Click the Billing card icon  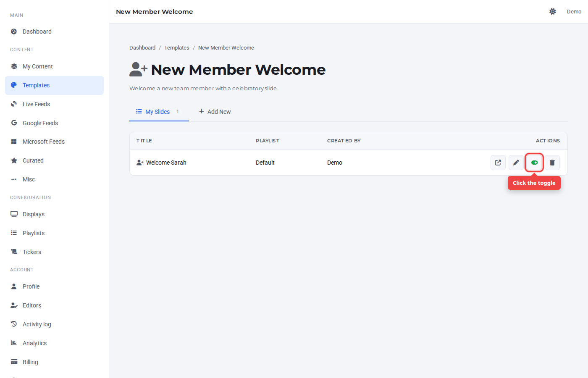pyautogui.click(x=14, y=362)
